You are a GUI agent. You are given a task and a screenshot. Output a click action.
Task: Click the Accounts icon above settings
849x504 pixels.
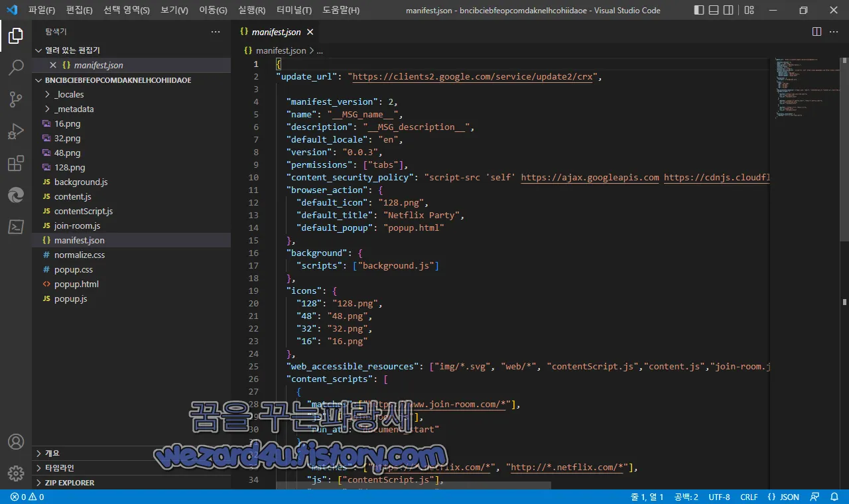(x=16, y=441)
